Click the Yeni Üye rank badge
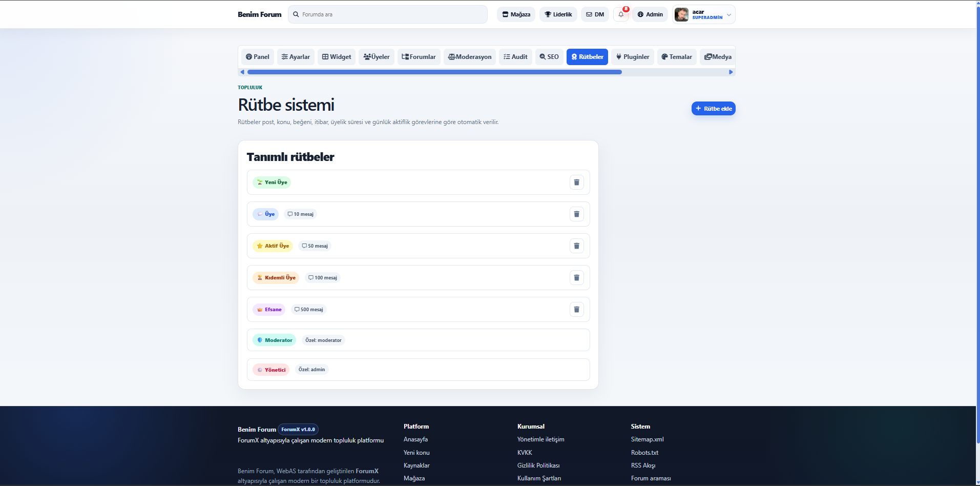The width and height of the screenshot is (980, 486). (x=272, y=183)
